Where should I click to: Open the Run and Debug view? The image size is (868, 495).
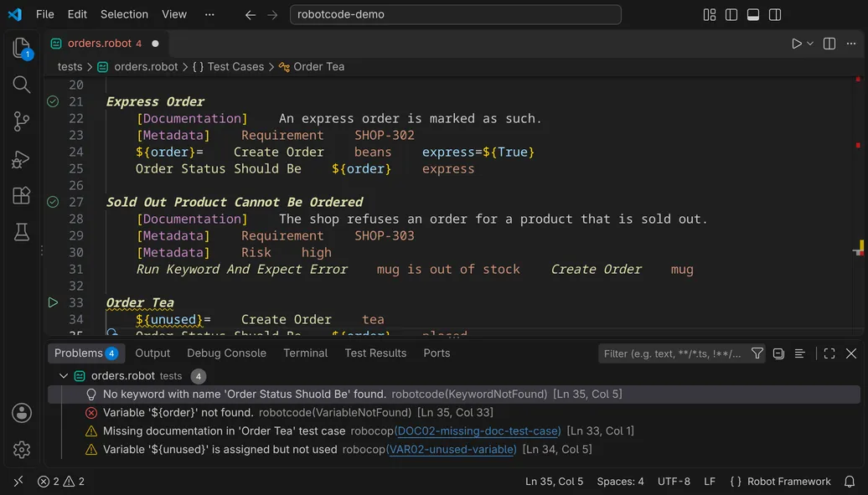pos(22,159)
